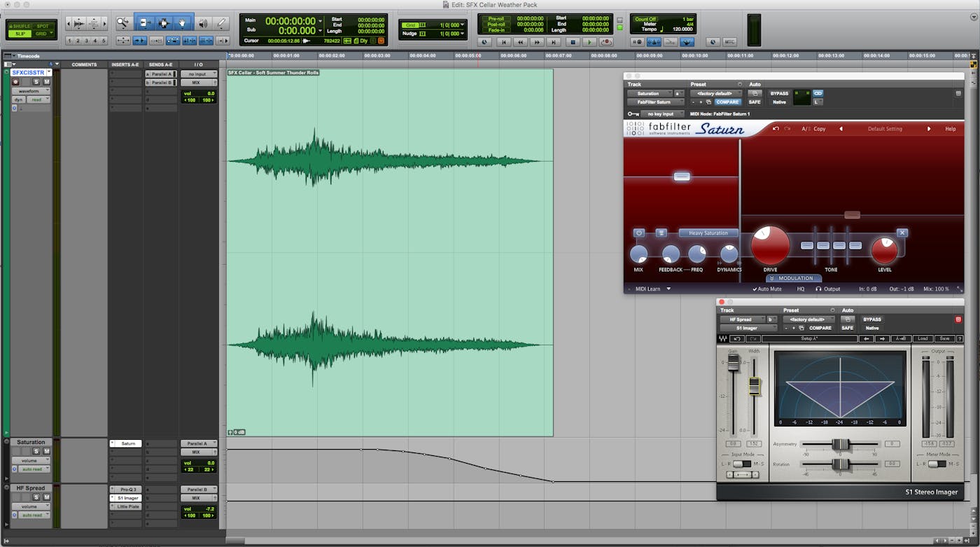
Task: Click the MTC button in transport area
Action: coord(729,42)
